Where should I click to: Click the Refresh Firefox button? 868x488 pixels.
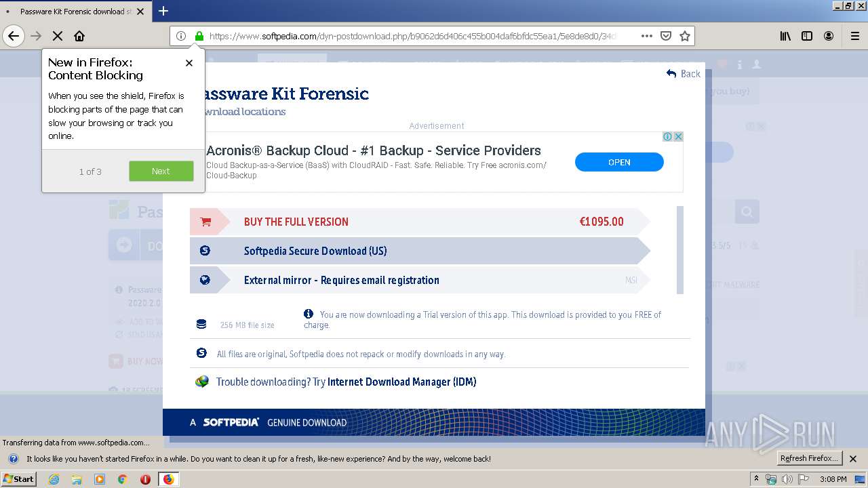point(809,458)
